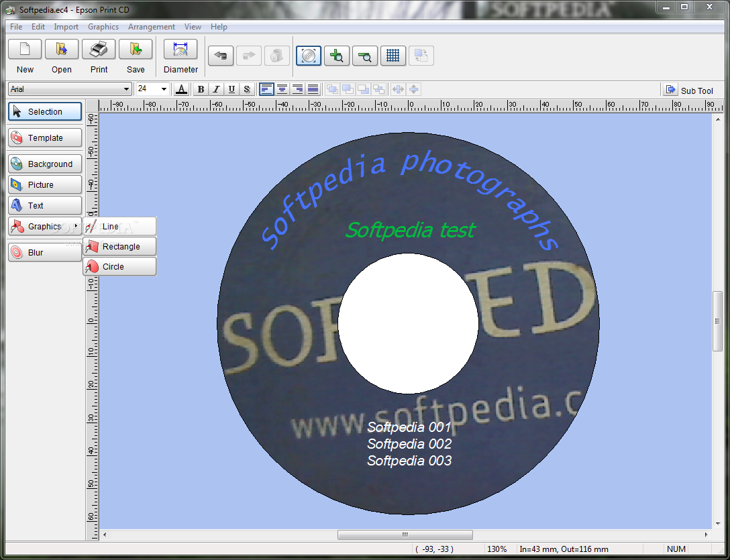The width and height of the screenshot is (730, 560).
Task: Click the Send backward icon
Action: (363, 89)
